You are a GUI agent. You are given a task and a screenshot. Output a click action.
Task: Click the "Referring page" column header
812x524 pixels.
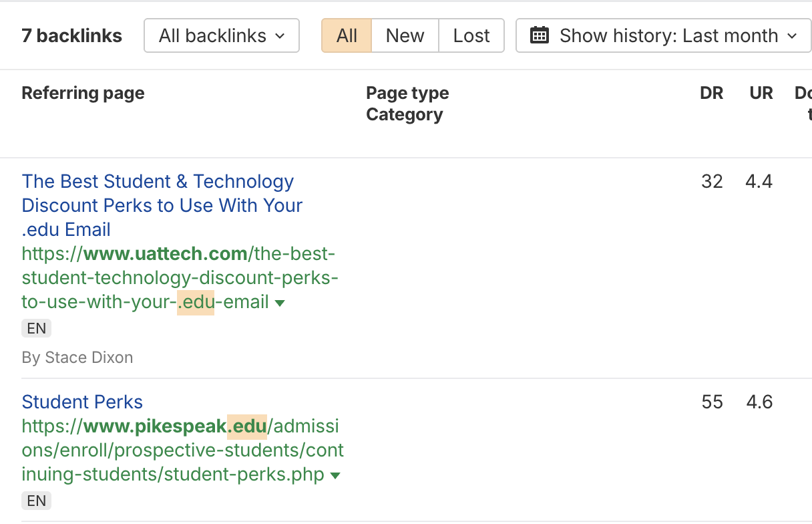pos(83,93)
